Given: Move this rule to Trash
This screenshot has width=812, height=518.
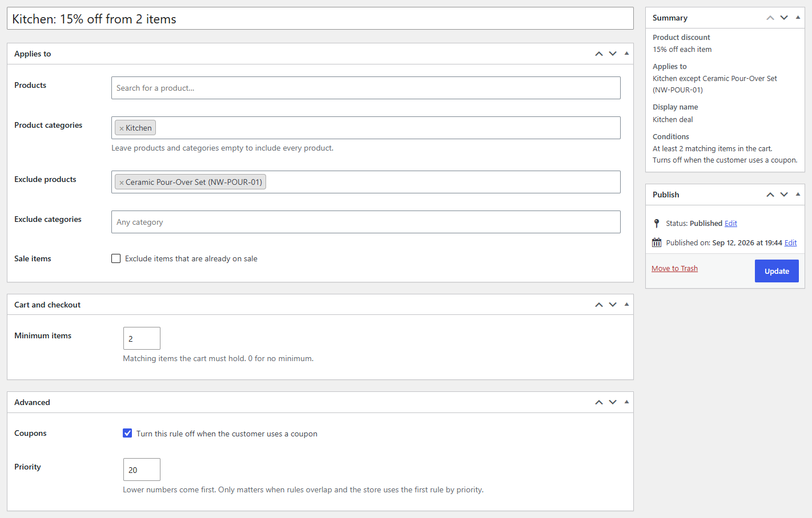Looking at the screenshot, I should coord(674,269).
